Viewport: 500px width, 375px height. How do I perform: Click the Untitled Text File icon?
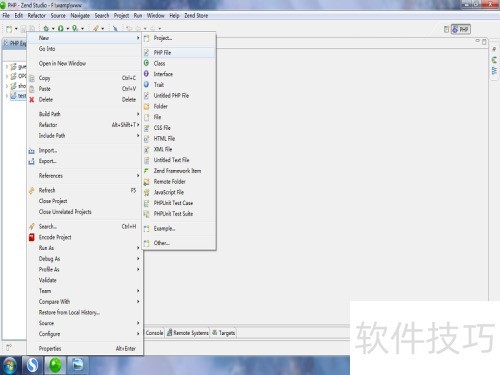(x=146, y=160)
